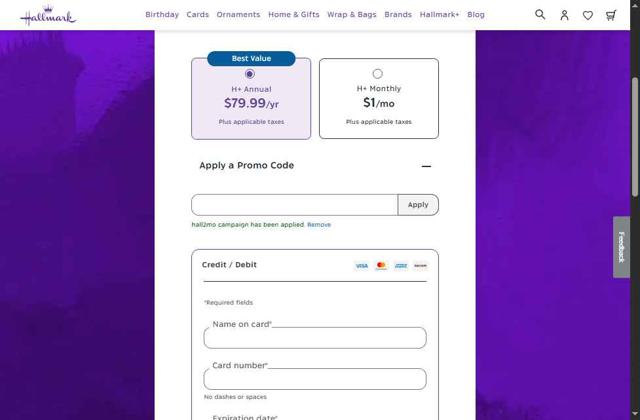Select the H+ Monthly plan radio
Image resolution: width=640 pixels, height=420 pixels.
click(x=377, y=74)
